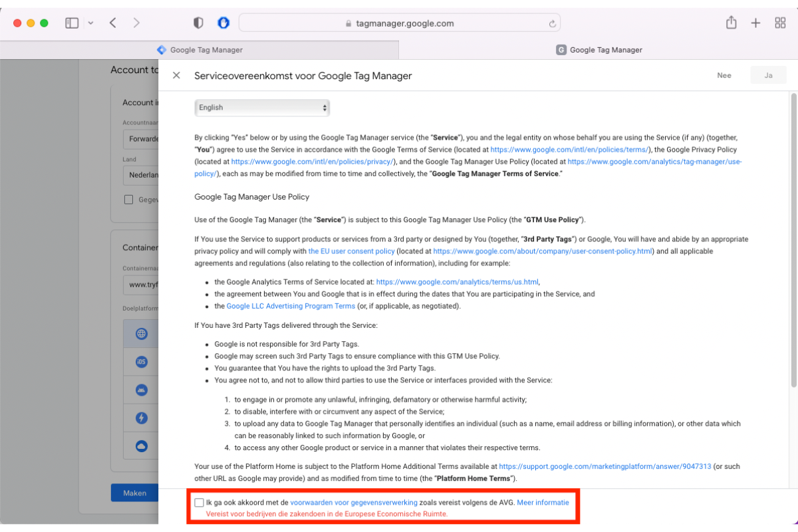Open the password manager extension icon
Image resolution: width=798 pixels, height=532 pixels.
(223, 23)
